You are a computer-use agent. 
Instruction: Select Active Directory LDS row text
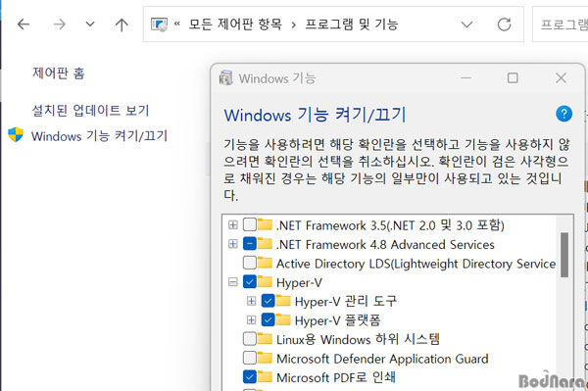coord(416,264)
